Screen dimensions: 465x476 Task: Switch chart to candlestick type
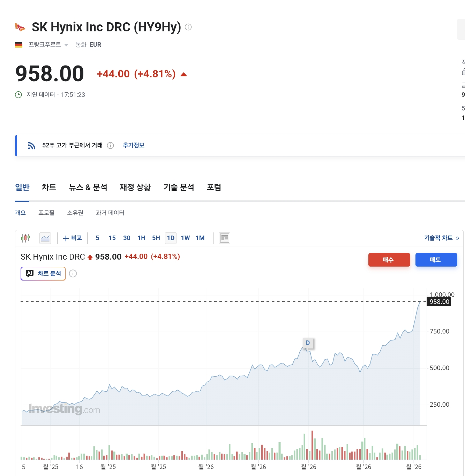pos(25,238)
